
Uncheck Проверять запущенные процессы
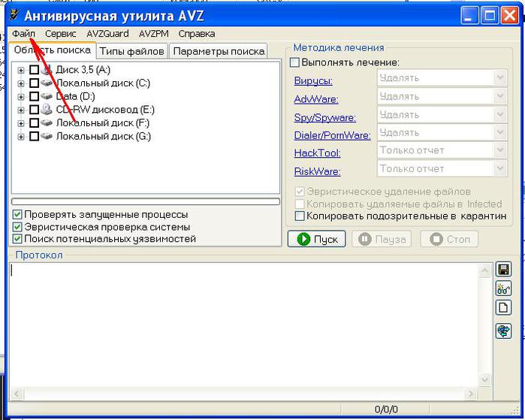point(18,214)
